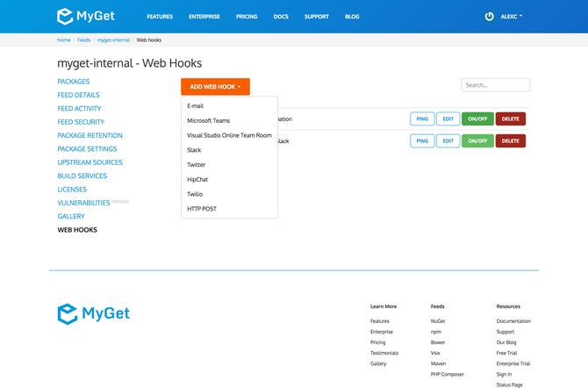Image resolution: width=588 pixels, height=388 pixels.
Task: Open Bower footer link
Action: [438, 342]
